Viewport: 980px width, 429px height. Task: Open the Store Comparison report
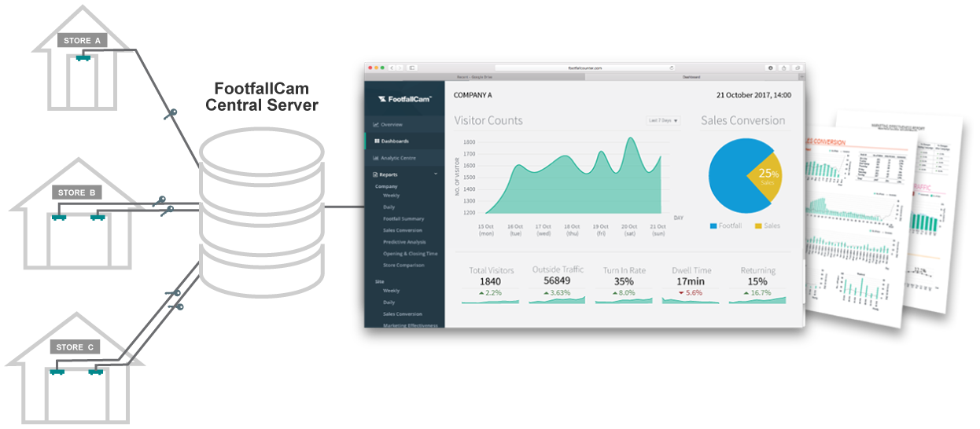click(x=403, y=266)
